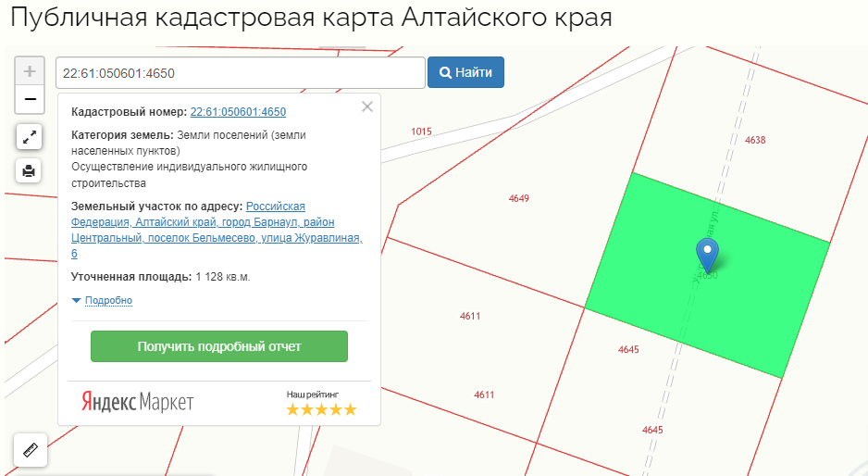Close the parcel info popup

coord(367,106)
